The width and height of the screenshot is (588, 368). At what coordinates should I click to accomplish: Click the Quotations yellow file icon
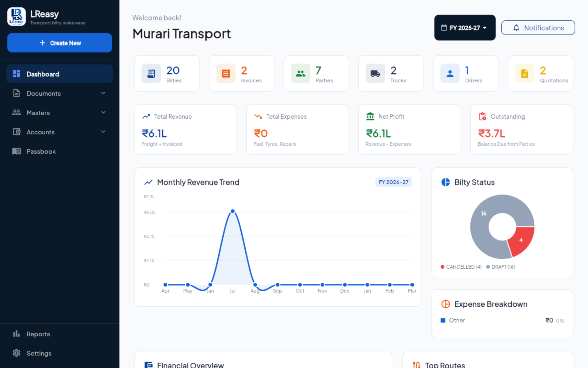coord(525,73)
